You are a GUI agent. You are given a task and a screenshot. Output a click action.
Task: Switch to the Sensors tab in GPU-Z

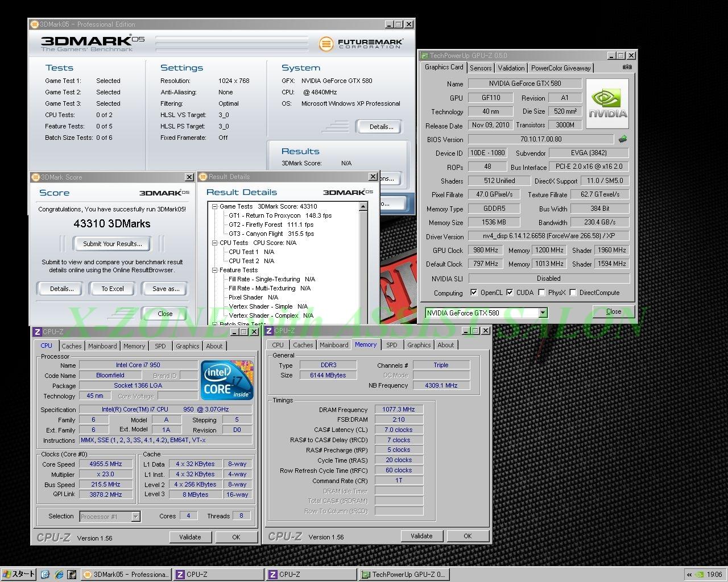tap(480, 68)
